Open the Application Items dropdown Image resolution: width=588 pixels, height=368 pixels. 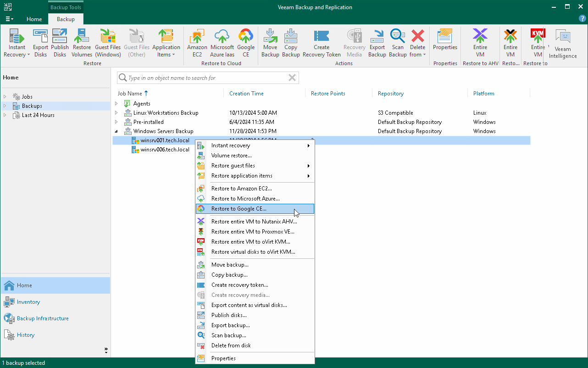click(166, 41)
